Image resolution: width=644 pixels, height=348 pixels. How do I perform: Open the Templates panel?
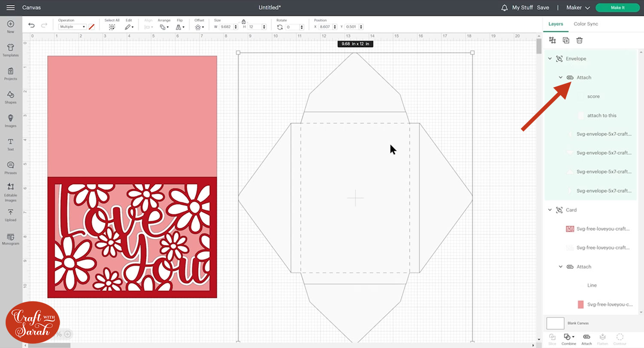tap(10, 51)
